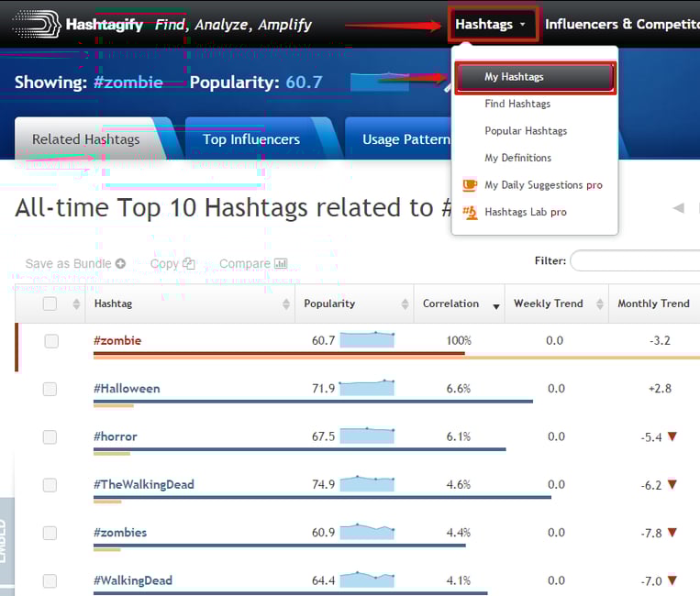
Task: Click #zombies popularity sparkline chart
Action: [x=367, y=531]
